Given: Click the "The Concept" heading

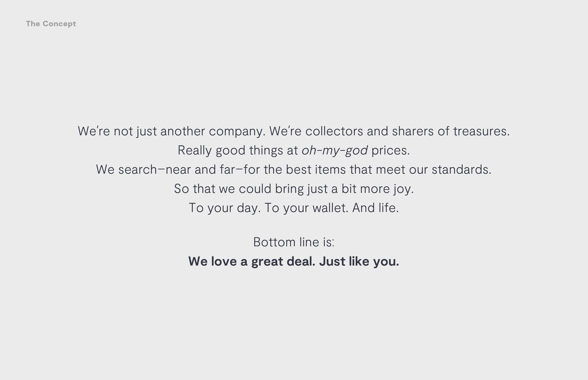Looking at the screenshot, I should click(x=51, y=24).
